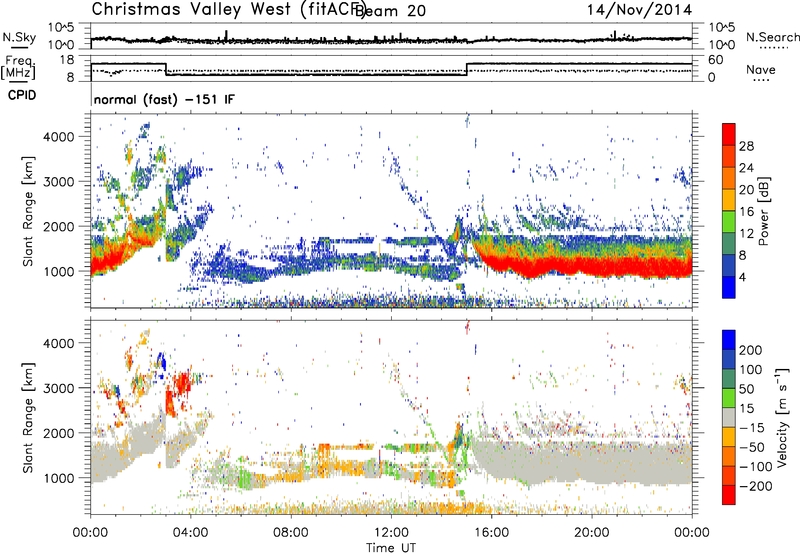Click the 'Nave' legend label
The width and height of the screenshot is (800, 554).
[760, 69]
